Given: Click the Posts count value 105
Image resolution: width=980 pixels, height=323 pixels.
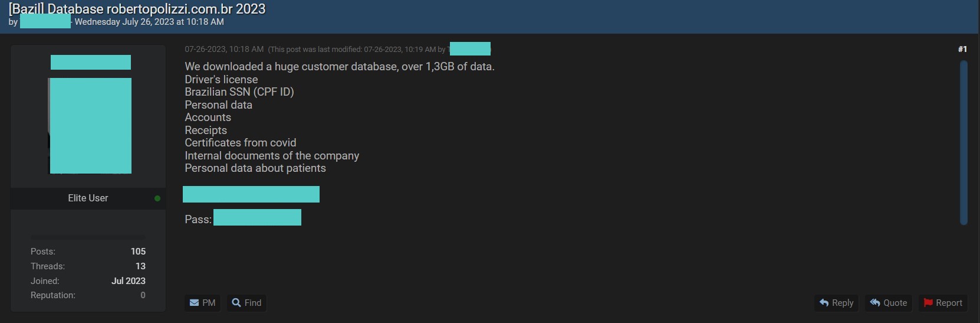Looking at the screenshot, I should pyautogui.click(x=138, y=252).
